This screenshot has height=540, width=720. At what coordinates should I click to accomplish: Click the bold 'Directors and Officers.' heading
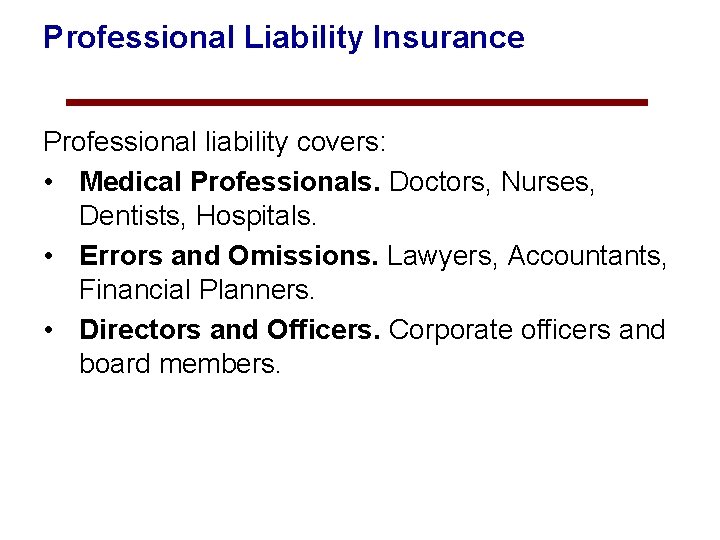230,330
